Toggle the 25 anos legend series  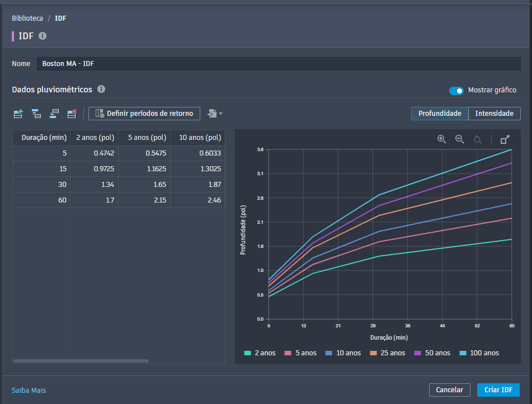click(388, 353)
